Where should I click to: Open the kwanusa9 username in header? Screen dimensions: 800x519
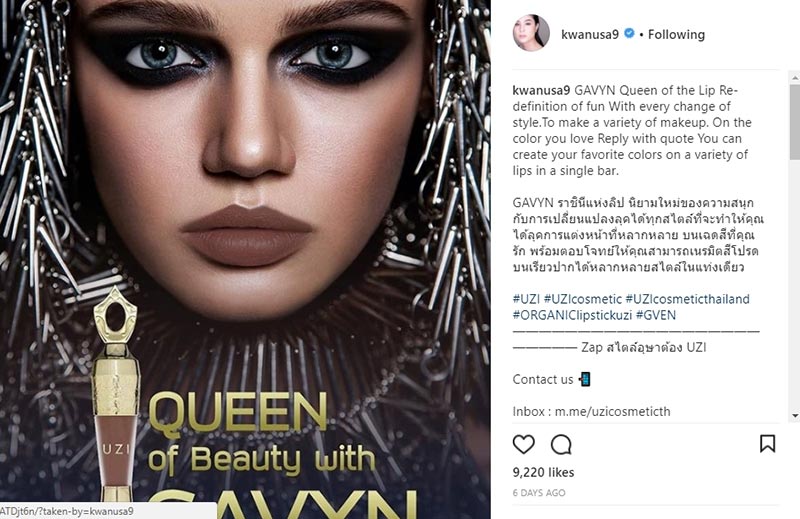tap(590, 34)
